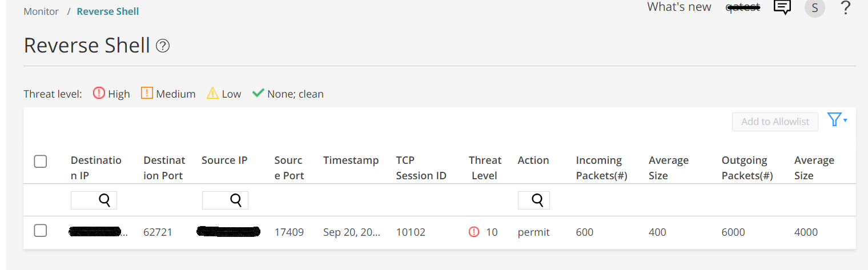Sort by the Threat Level column header
The height and width of the screenshot is (270, 868).
coord(485,168)
